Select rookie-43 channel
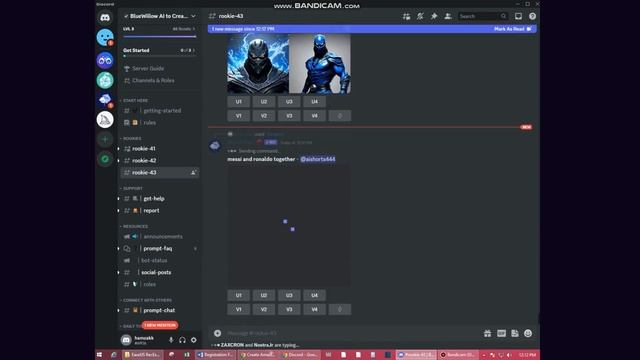Screen dimensions: 640x360 pos(160,173)
